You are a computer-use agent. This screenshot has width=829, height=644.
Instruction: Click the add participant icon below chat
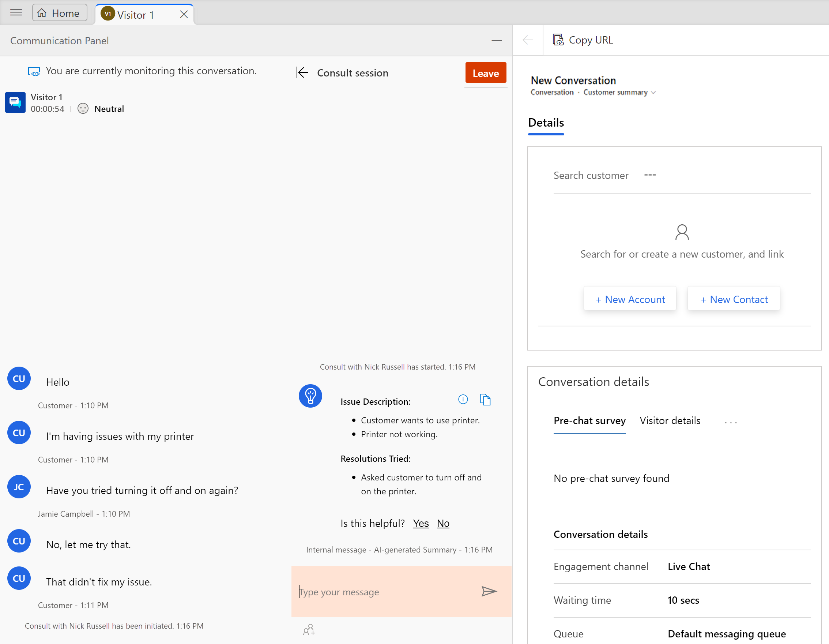309,629
